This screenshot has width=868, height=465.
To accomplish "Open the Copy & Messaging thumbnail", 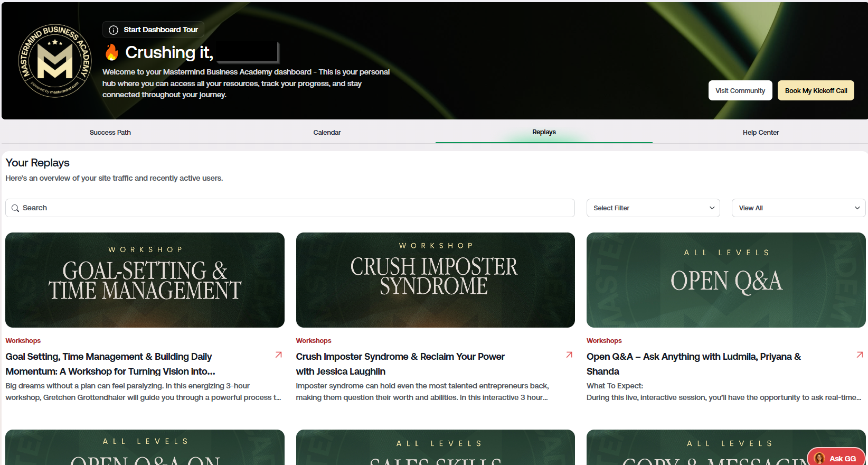I will pos(726,448).
